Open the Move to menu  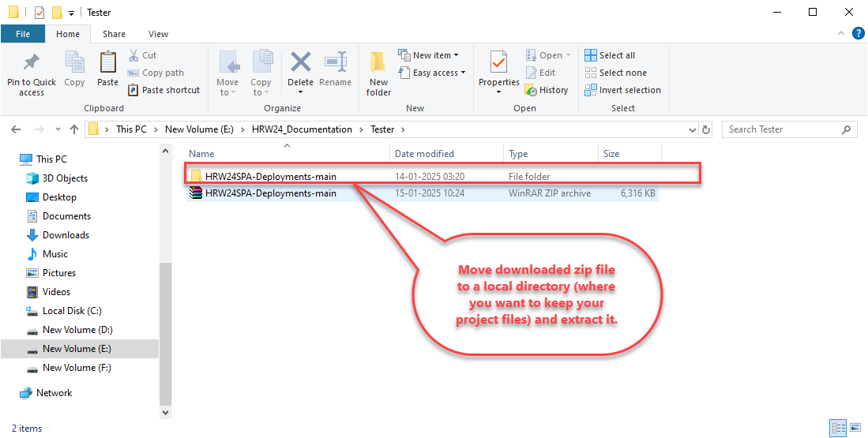point(227,73)
